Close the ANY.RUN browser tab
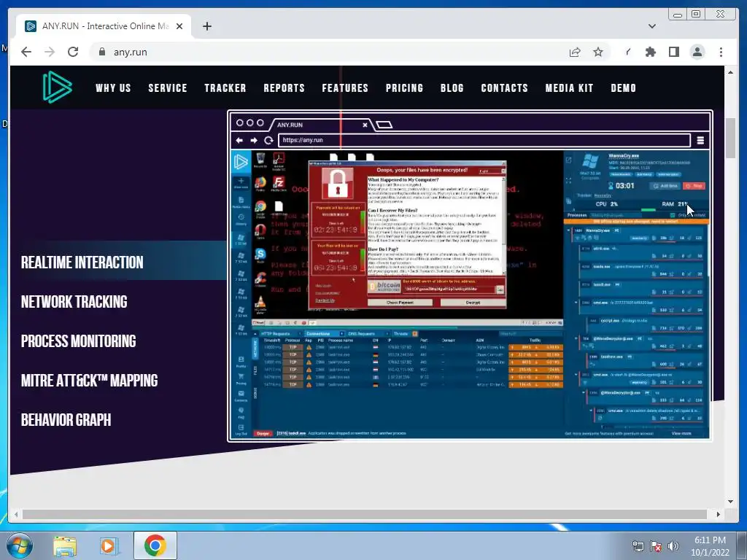This screenshot has width=747, height=560. 179,26
